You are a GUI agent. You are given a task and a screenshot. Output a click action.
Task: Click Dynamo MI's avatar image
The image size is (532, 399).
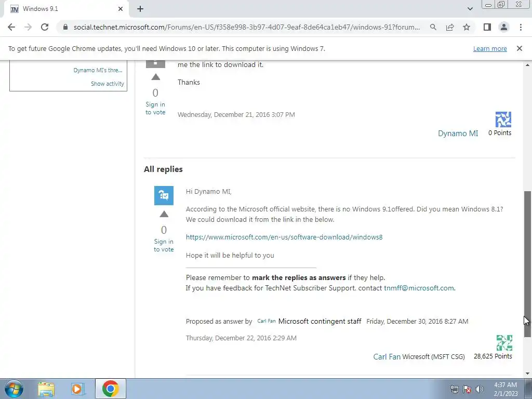(503, 119)
